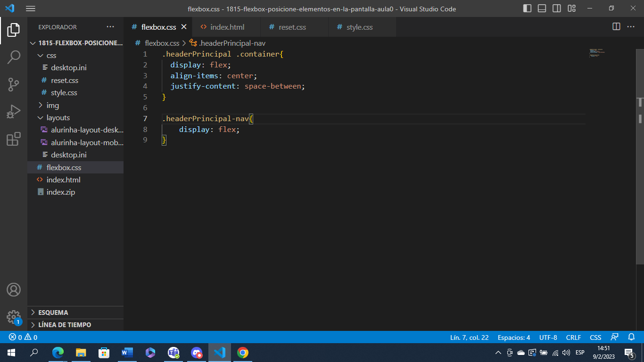Open the Source Control view

(x=14, y=84)
